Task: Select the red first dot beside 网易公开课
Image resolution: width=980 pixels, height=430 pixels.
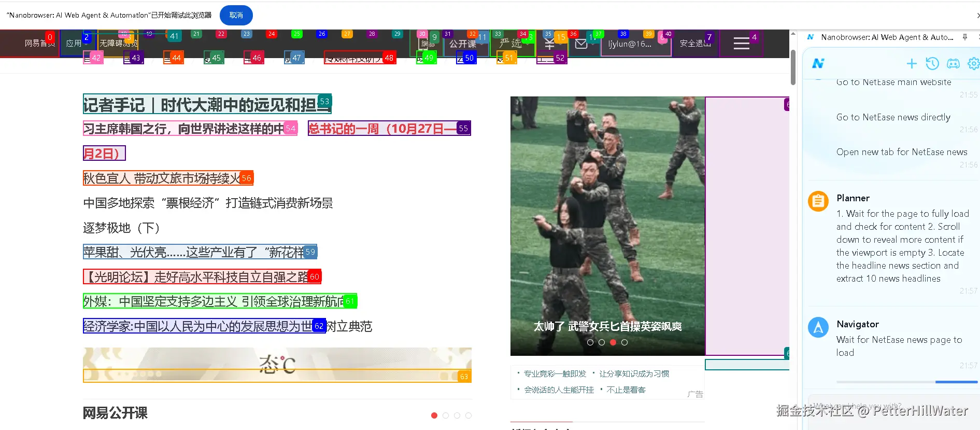Action: [434, 415]
